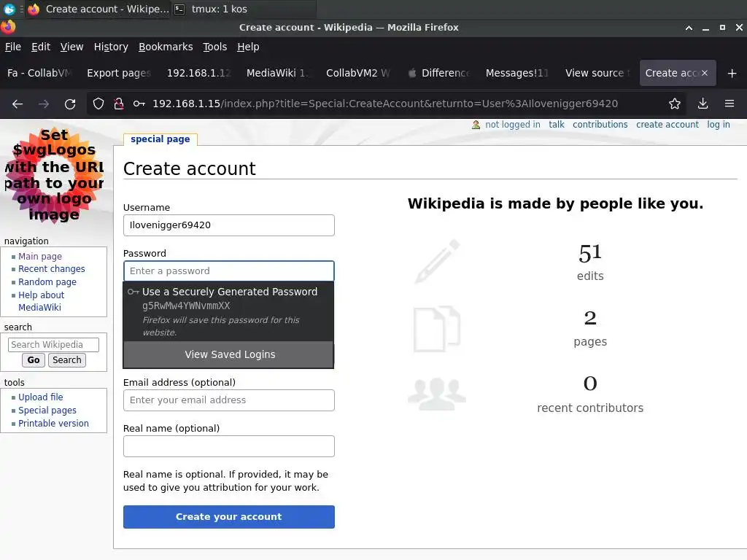Open the Firefox hamburger menu
The image size is (747, 560).
click(x=729, y=104)
